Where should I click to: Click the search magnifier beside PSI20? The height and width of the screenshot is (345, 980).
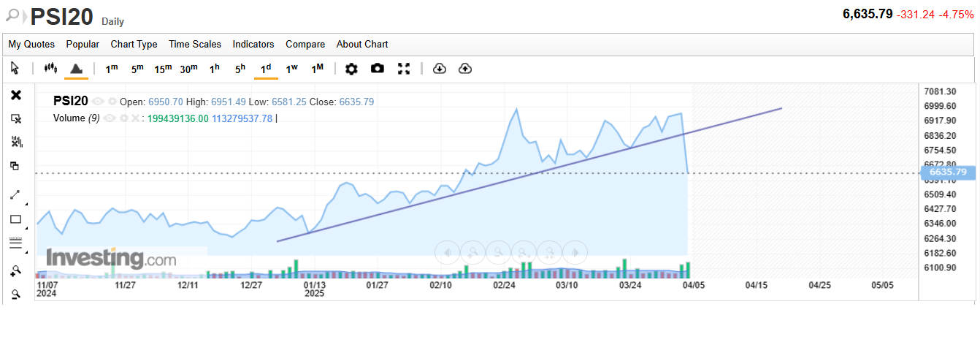(13, 15)
